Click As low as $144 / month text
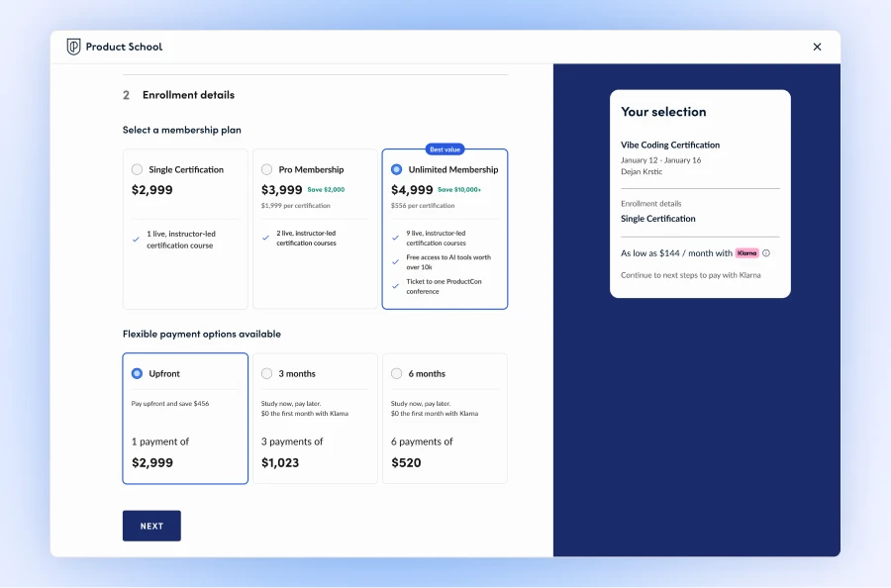The image size is (891, 588). coord(676,253)
